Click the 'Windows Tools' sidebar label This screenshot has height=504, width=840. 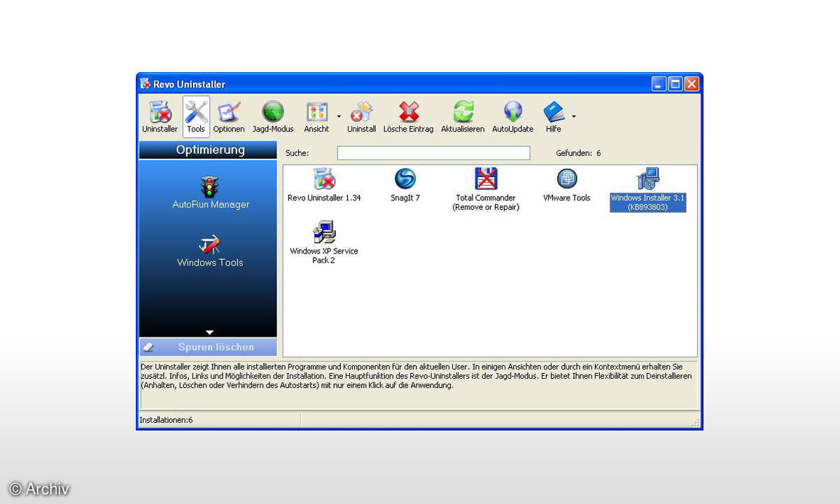point(210,263)
